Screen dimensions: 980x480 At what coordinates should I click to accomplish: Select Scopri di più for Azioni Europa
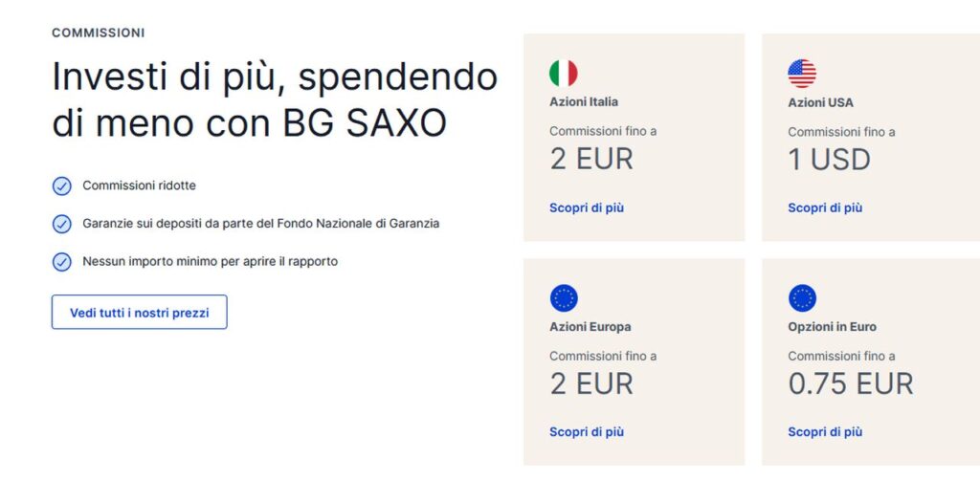586,432
